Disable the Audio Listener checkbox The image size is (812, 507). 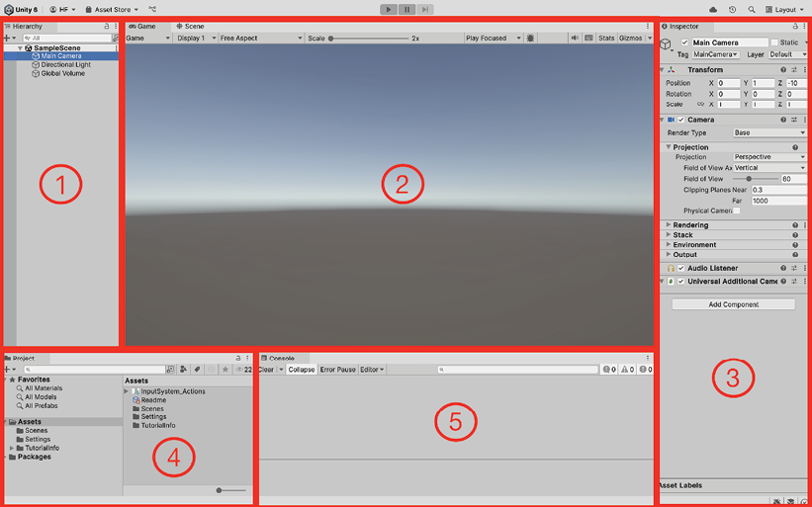(x=681, y=268)
